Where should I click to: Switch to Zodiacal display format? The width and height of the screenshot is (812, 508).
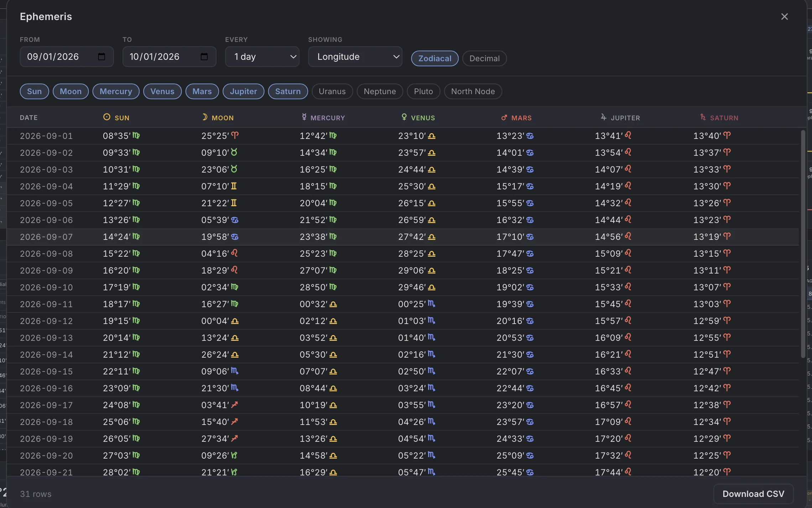click(434, 58)
